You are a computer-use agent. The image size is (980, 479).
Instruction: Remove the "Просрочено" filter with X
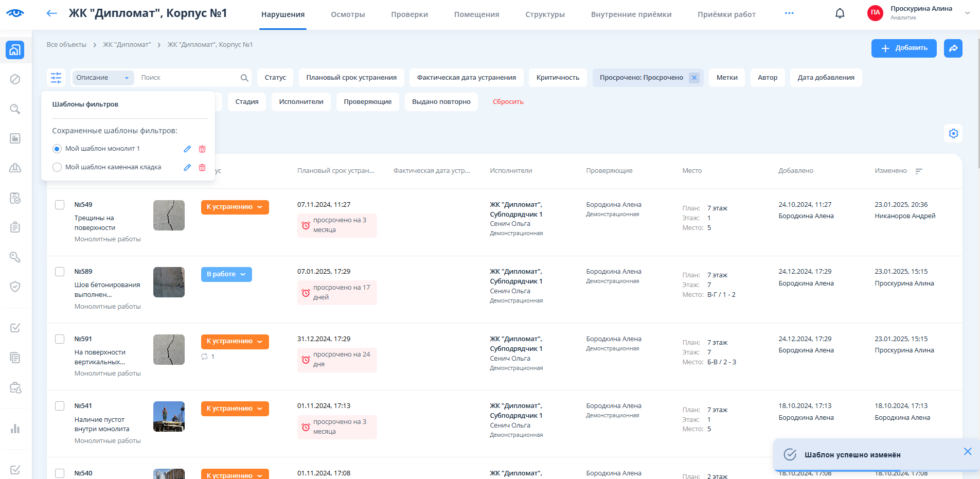coord(694,78)
